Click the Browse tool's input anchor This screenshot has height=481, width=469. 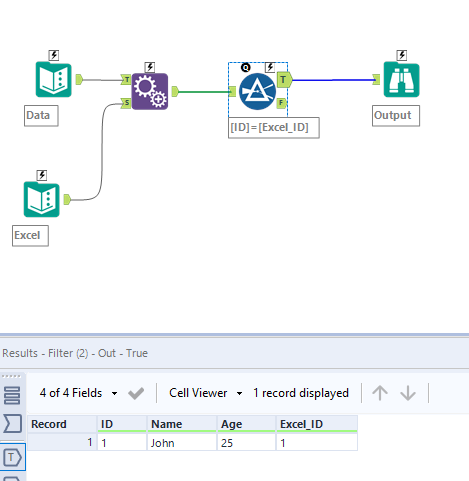click(376, 79)
